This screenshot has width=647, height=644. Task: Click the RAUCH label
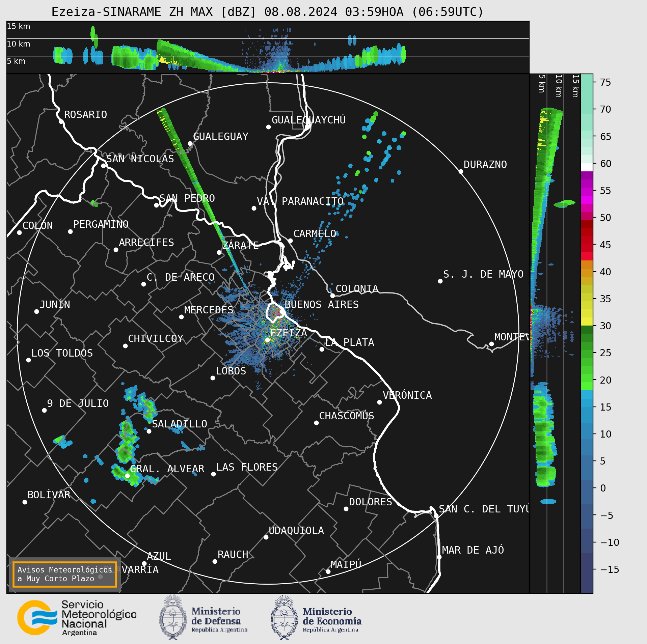[x=233, y=555]
